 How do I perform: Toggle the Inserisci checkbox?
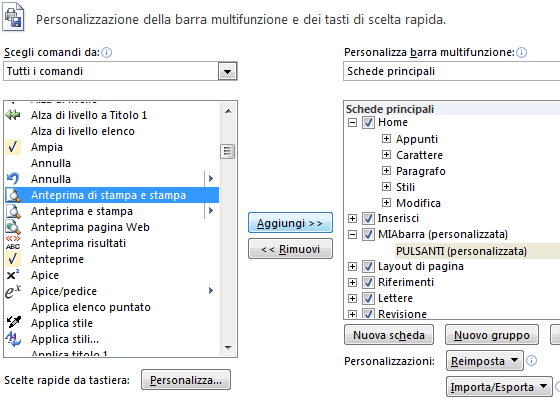tap(368, 218)
